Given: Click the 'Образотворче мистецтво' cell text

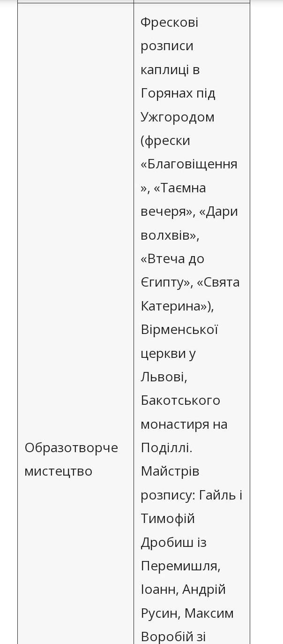Looking at the screenshot, I should (x=71, y=459).
